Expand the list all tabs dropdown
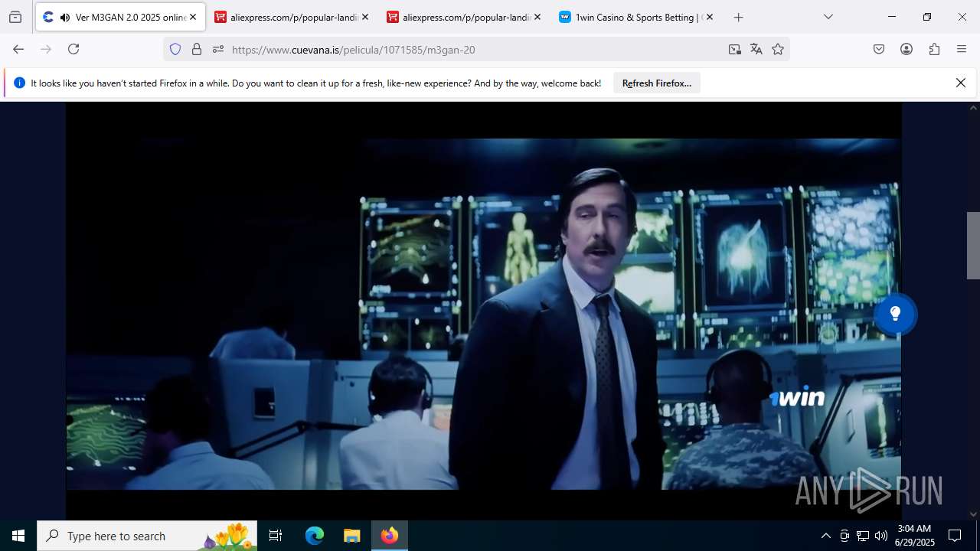 coord(828,17)
